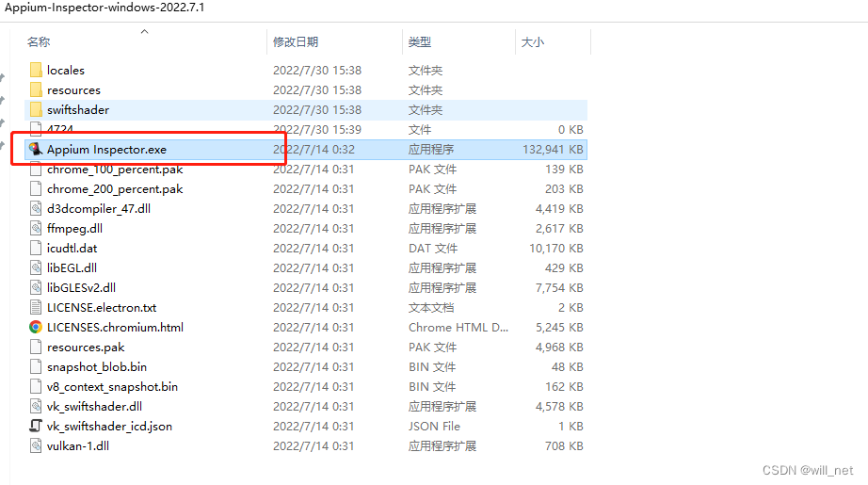The width and height of the screenshot is (868, 485).
Task: Select v8_context_snapshot.bin file name
Action: 112,386
